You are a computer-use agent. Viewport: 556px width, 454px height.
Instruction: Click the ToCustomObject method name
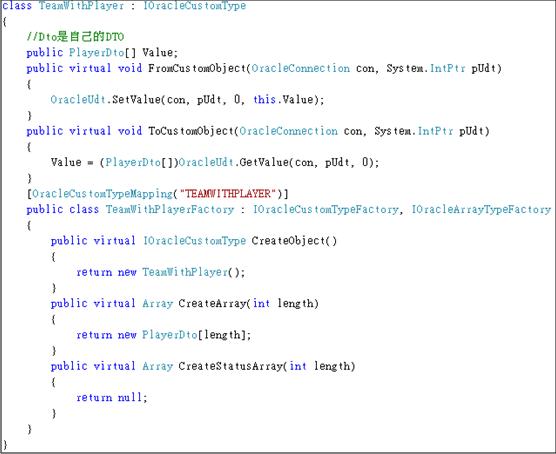click(x=191, y=131)
